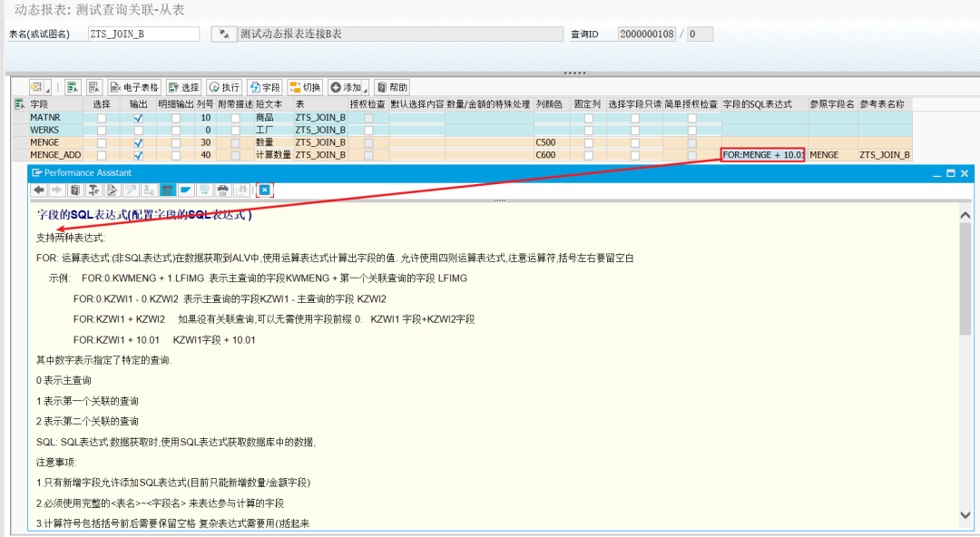Click the reference field name cell MENGE

click(x=832, y=155)
